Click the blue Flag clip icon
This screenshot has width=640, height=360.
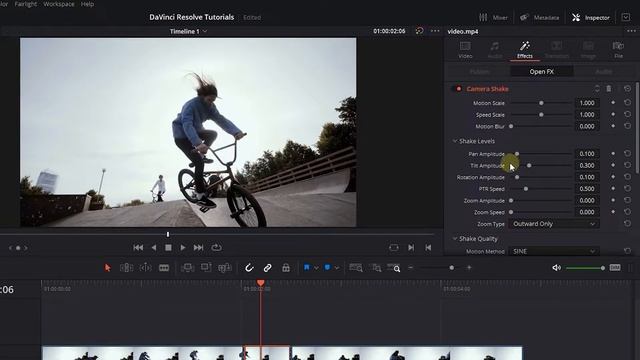pyautogui.click(x=307, y=267)
